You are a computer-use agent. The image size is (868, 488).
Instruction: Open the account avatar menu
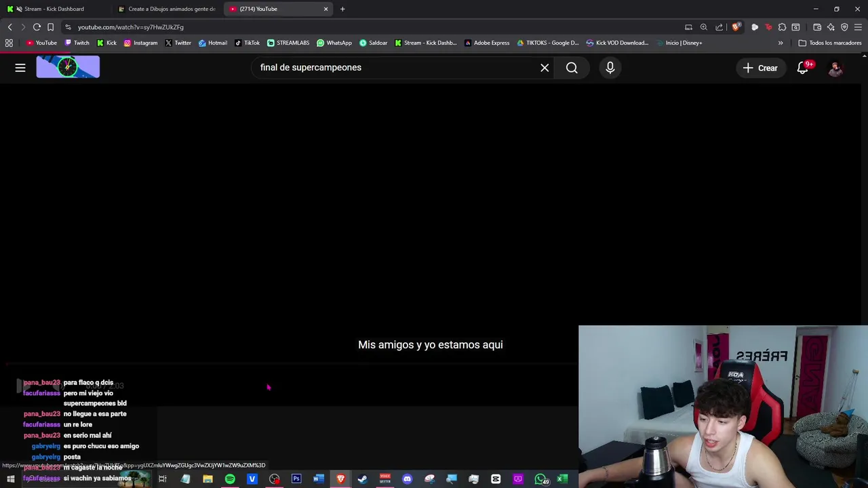coord(835,68)
